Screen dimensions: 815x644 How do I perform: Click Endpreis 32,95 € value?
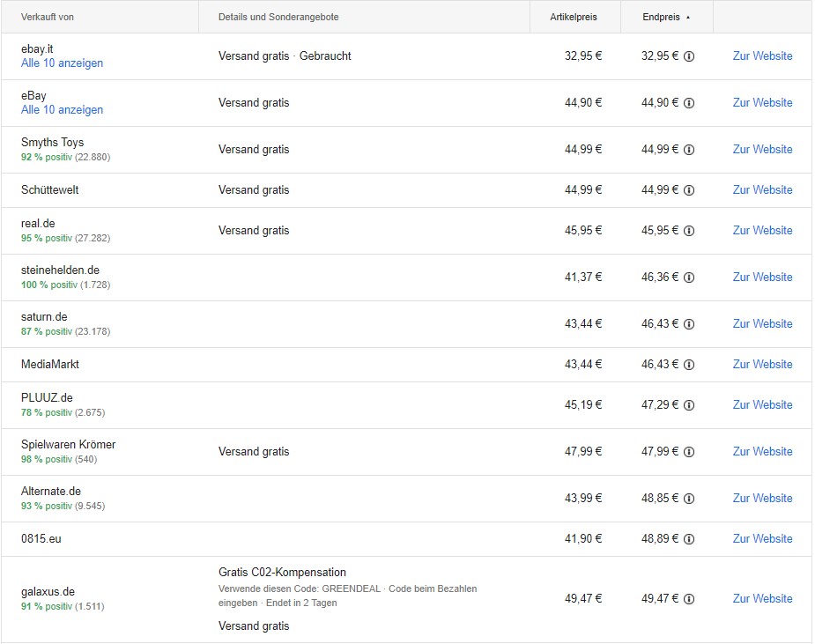[660, 56]
